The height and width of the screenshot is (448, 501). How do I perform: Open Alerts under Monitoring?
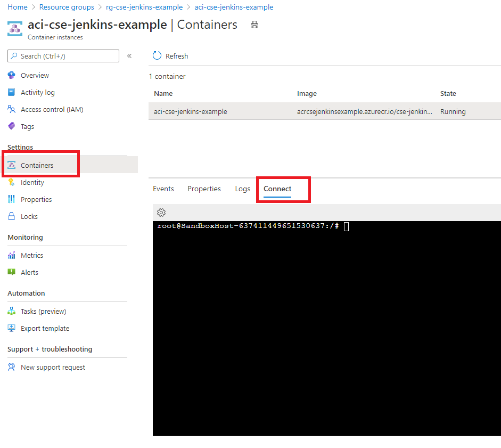(29, 272)
